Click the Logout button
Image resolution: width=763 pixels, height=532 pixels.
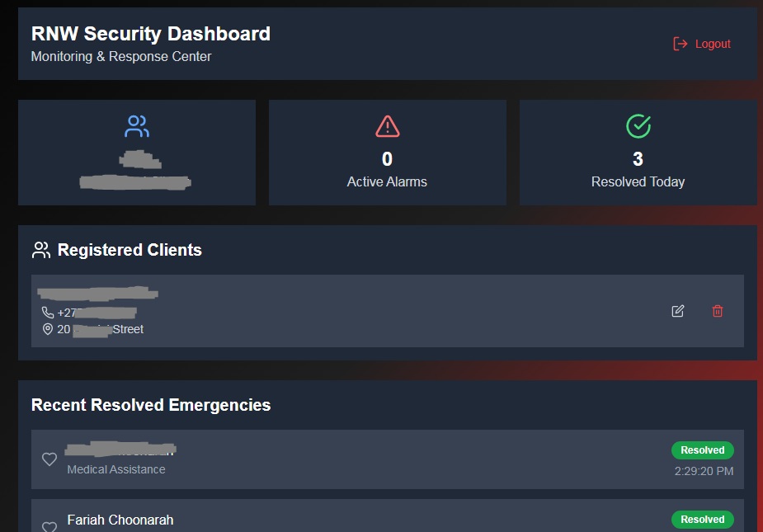[x=701, y=44]
